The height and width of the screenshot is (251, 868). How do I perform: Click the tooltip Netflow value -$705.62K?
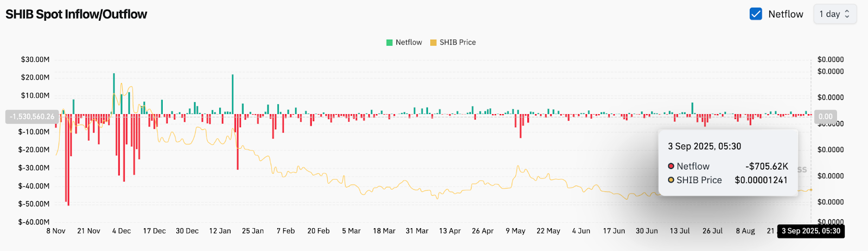tap(767, 166)
